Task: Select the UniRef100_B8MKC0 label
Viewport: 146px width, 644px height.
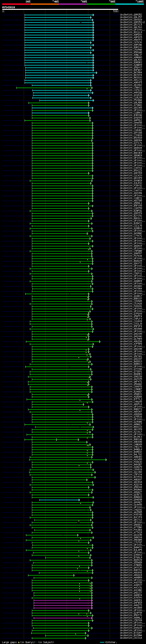Action: (131, 364)
